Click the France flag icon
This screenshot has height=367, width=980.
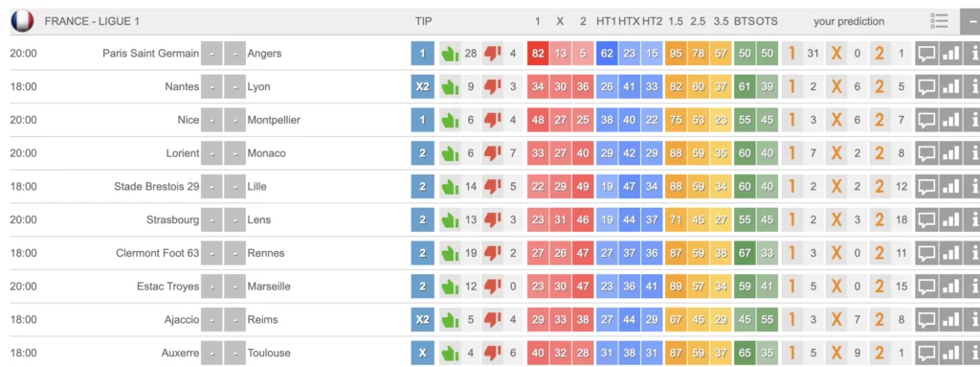pos(22,21)
